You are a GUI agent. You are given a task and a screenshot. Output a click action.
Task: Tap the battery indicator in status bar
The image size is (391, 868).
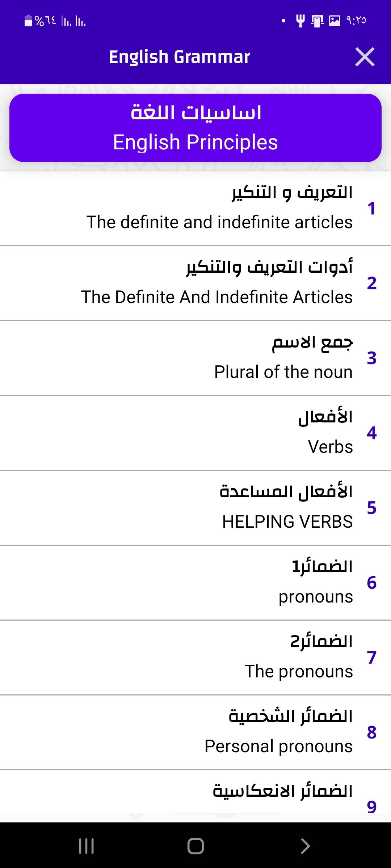[28, 21]
